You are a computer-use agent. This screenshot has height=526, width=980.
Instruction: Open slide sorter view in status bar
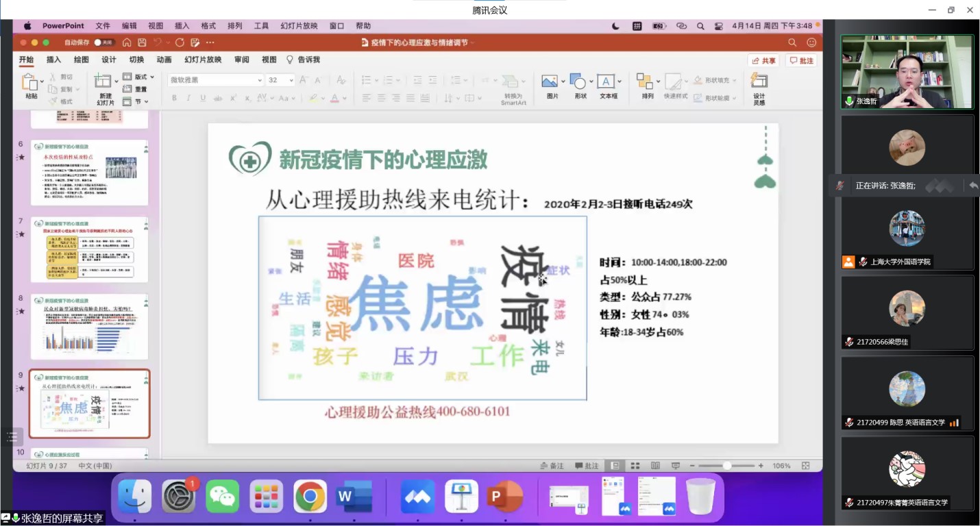(x=635, y=466)
